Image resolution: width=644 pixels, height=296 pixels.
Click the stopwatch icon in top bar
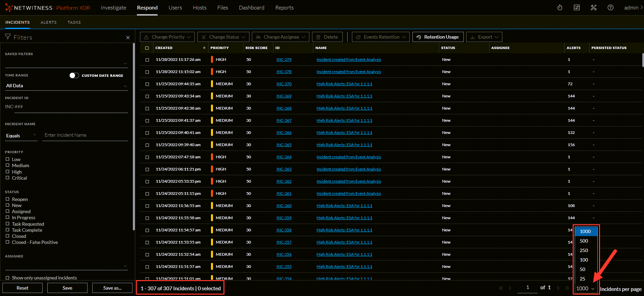(x=560, y=7)
